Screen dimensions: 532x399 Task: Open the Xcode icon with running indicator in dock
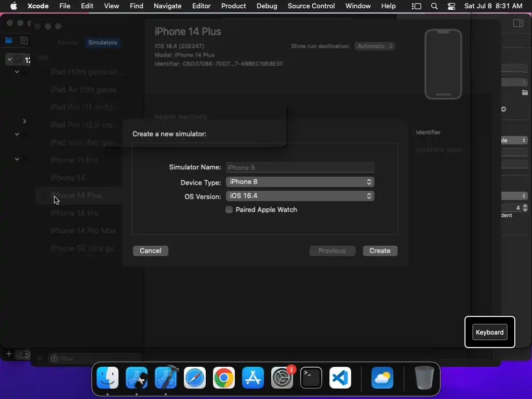[x=166, y=378]
